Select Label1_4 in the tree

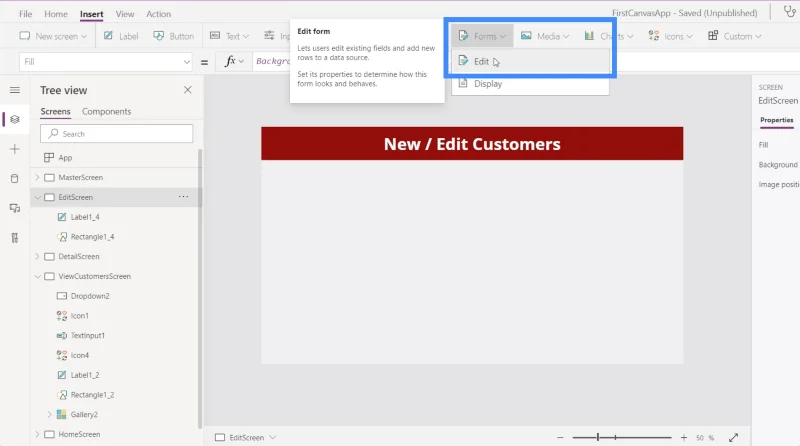click(85, 217)
